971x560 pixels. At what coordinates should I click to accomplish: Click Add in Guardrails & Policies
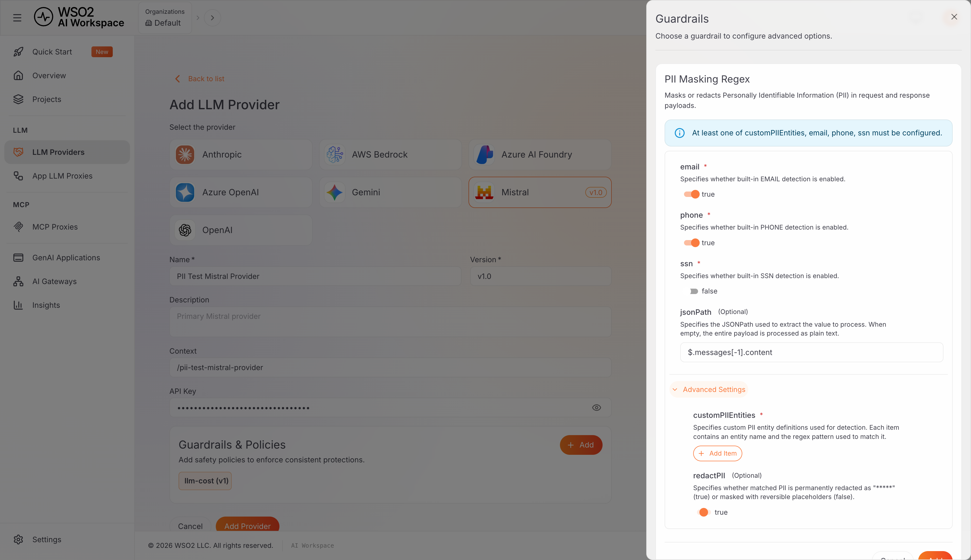(x=581, y=445)
